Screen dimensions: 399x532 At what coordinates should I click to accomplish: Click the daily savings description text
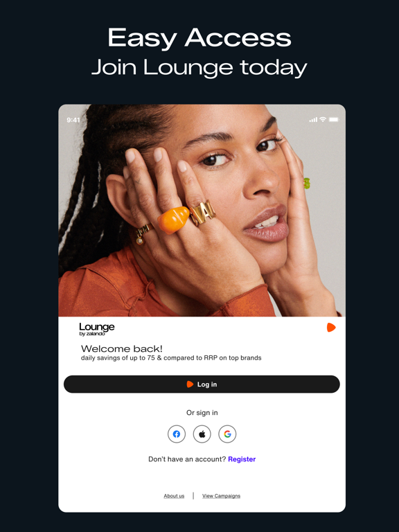(171, 357)
